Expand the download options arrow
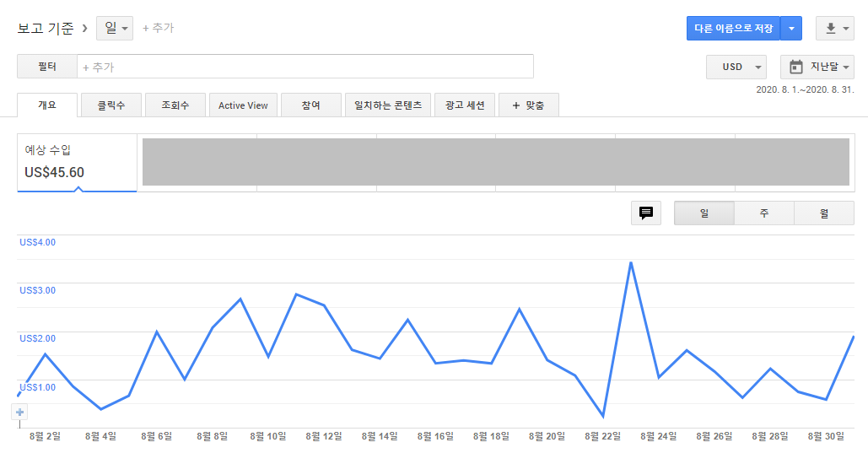 tap(846, 28)
